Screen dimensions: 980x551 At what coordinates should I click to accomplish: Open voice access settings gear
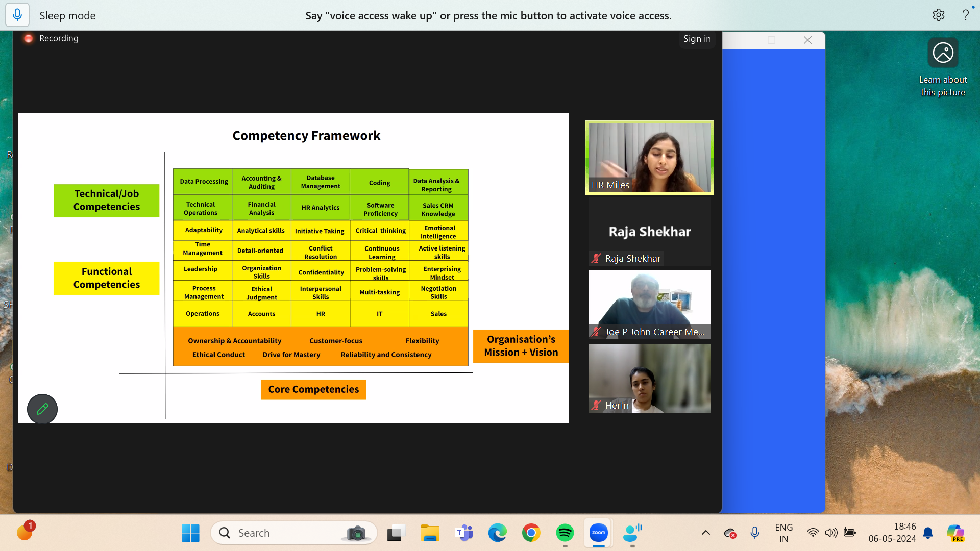coord(938,15)
